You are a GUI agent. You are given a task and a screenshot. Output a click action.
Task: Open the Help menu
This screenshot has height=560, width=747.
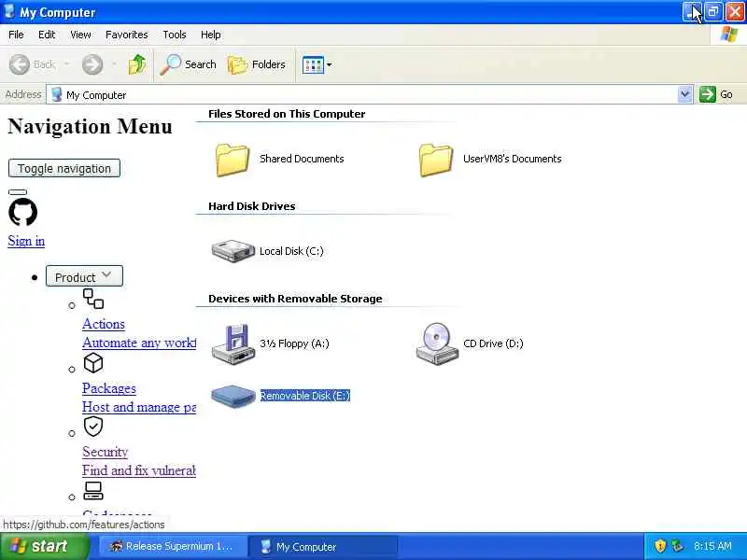(211, 35)
